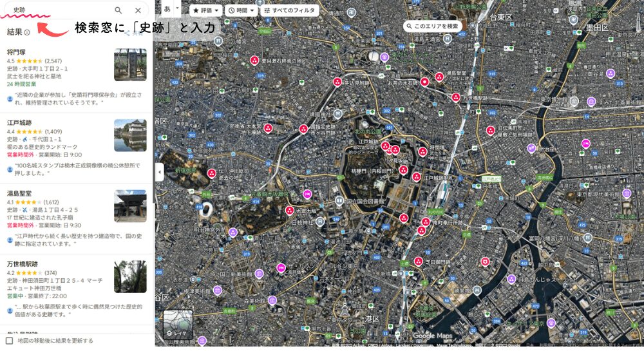Open the 評価 rating filter dropdown

(206, 10)
